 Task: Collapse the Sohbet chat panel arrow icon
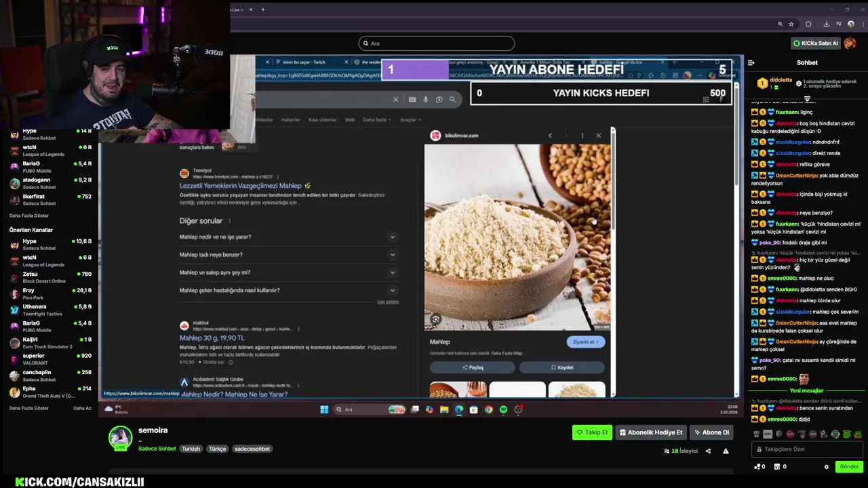coord(751,62)
